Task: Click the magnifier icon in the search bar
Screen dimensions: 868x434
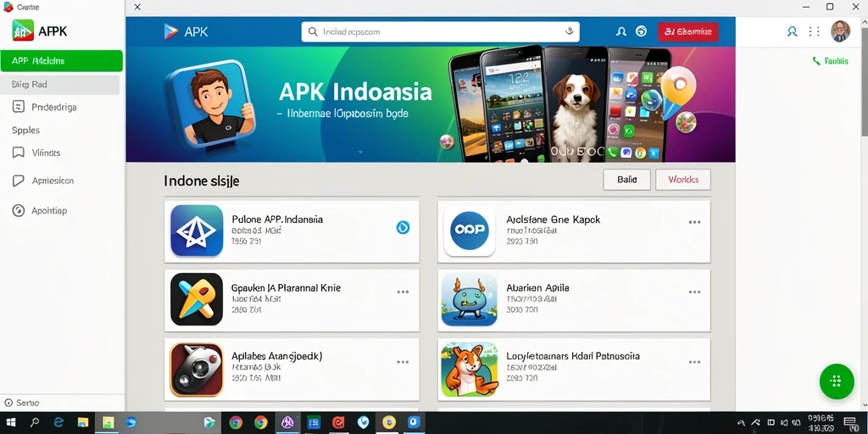Action: pyautogui.click(x=313, y=31)
